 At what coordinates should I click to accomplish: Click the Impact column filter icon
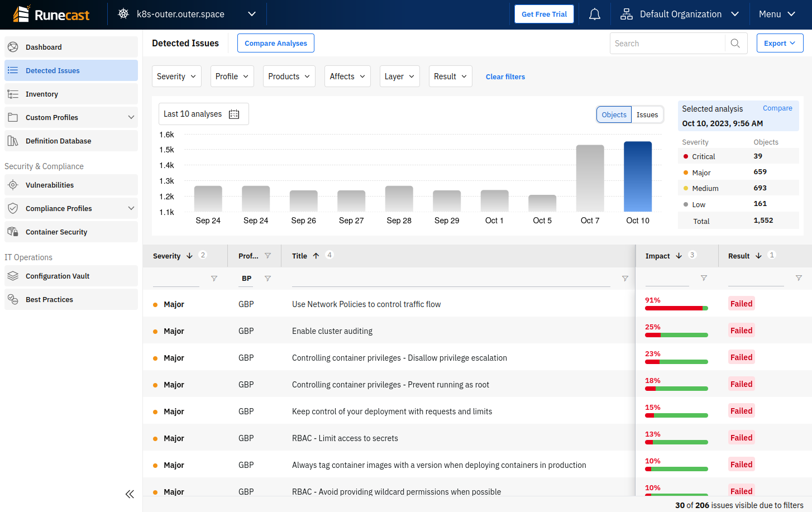point(704,278)
